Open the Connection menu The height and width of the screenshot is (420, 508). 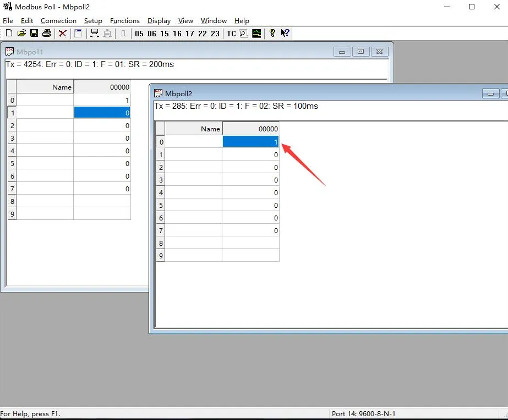[58, 21]
